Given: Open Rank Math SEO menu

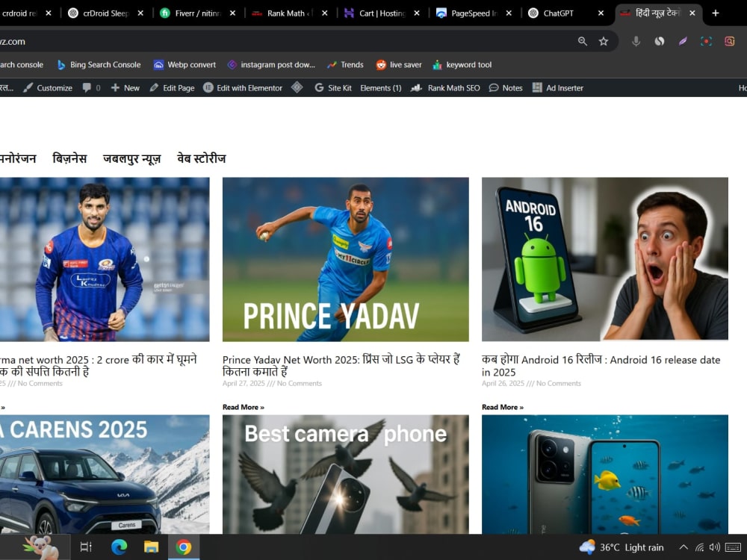Looking at the screenshot, I should (445, 88).
